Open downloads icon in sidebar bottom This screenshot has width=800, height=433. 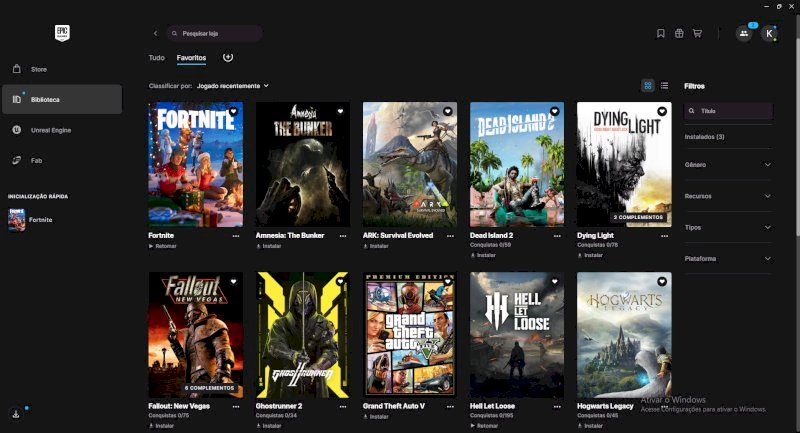coord(16,414)
